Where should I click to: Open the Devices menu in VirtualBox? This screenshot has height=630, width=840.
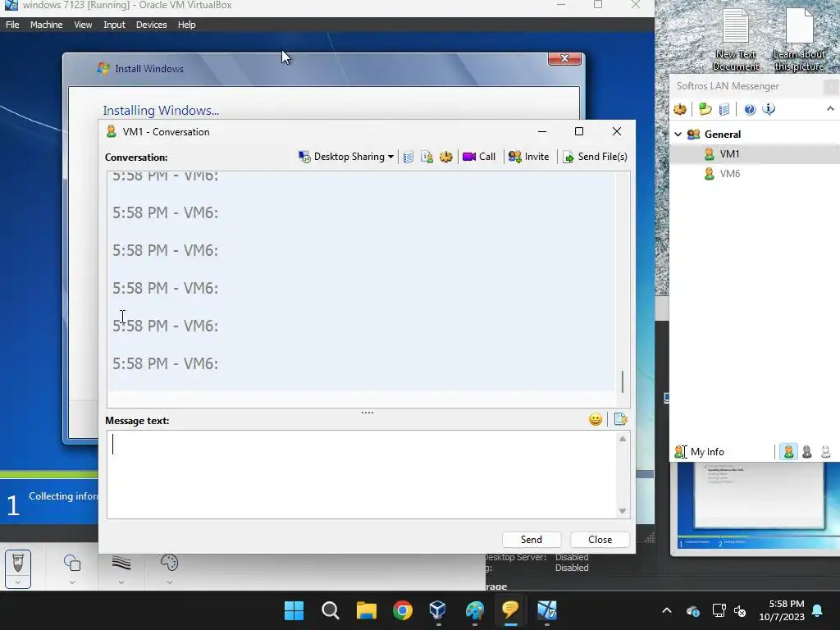[x=151, y=25]
